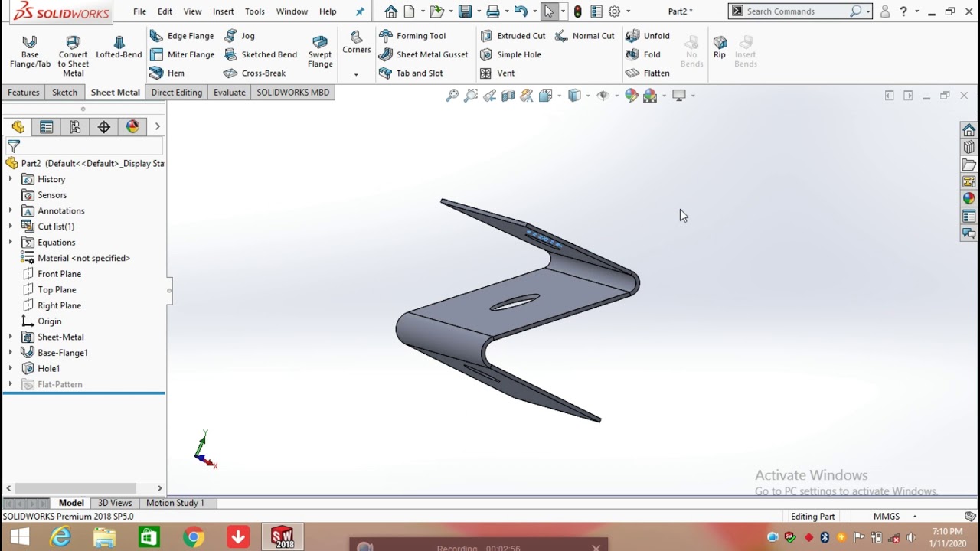
Task: Activate the Edge Flange tool
Action: 182,36
